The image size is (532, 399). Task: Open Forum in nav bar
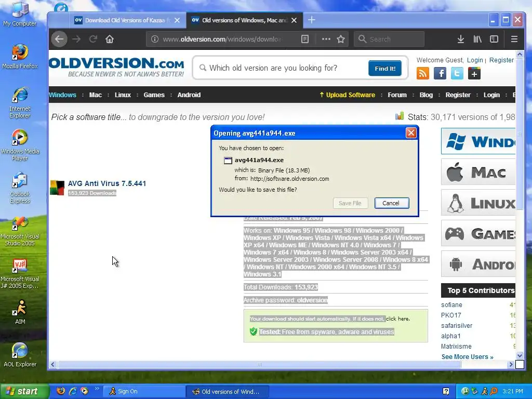pos(397,95)
